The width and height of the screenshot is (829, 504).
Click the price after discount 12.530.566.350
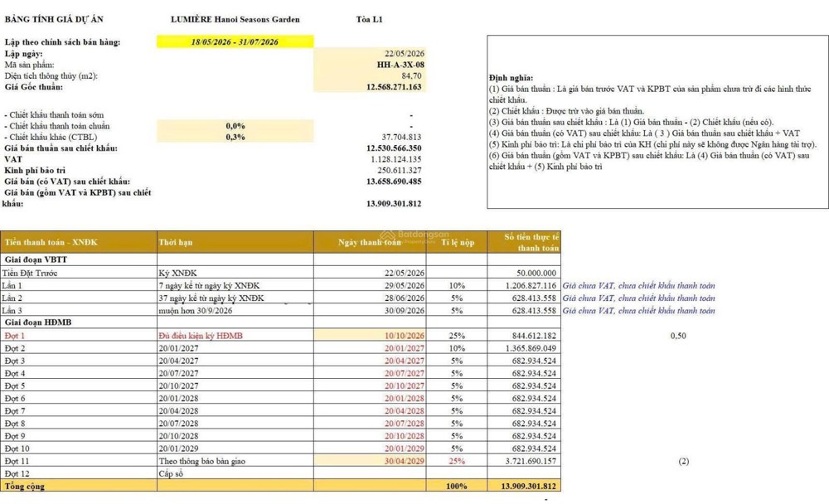pos(394,148)
